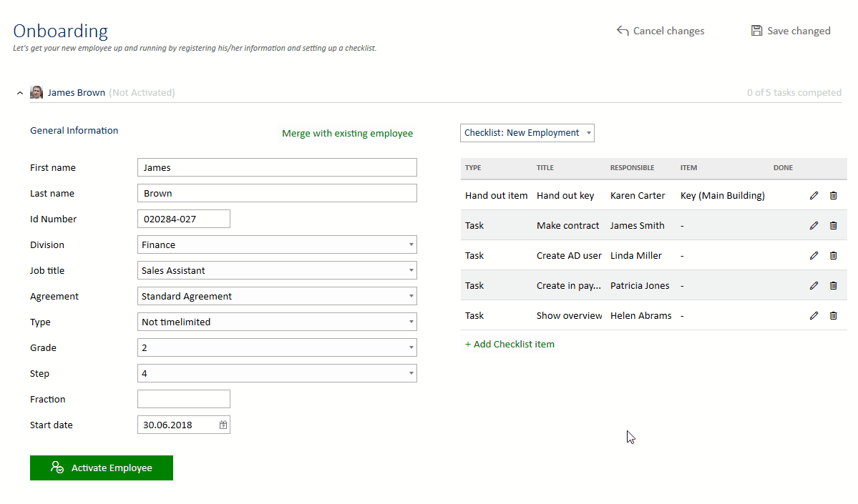Image resolution: width=858 pixels, height=504 pixels.
Task: Sort by the RESPONSIBLE column header
Action: [632, 168]
